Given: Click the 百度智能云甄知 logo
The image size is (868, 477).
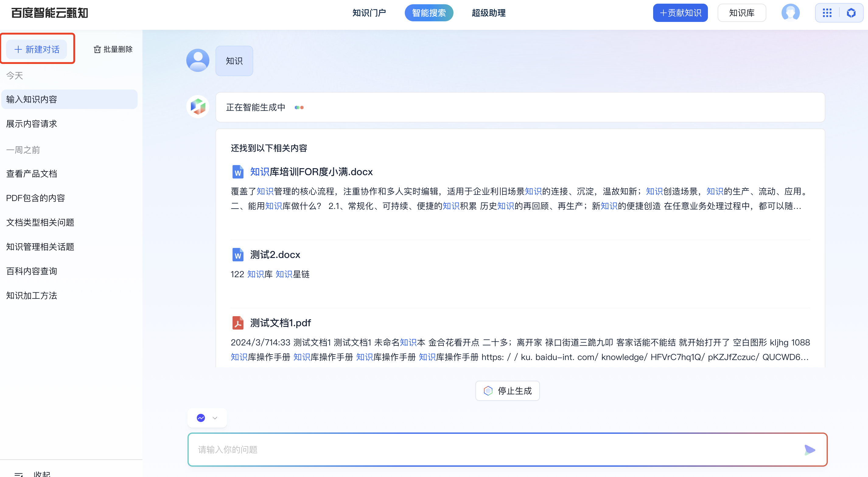Looking at the screenshot, I should (x=50, y=13).
